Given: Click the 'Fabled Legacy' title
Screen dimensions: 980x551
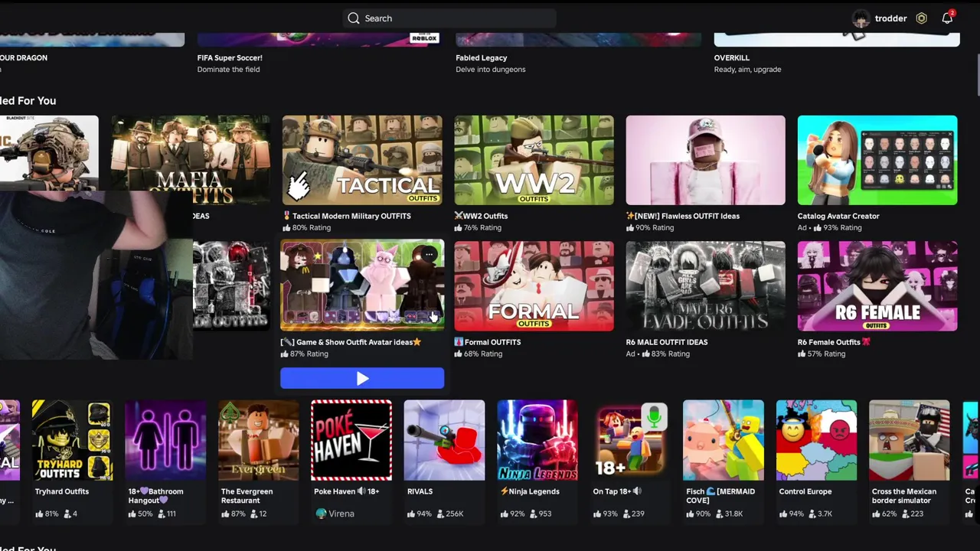Looking at the screenshot, I should [x=482, y=57].
